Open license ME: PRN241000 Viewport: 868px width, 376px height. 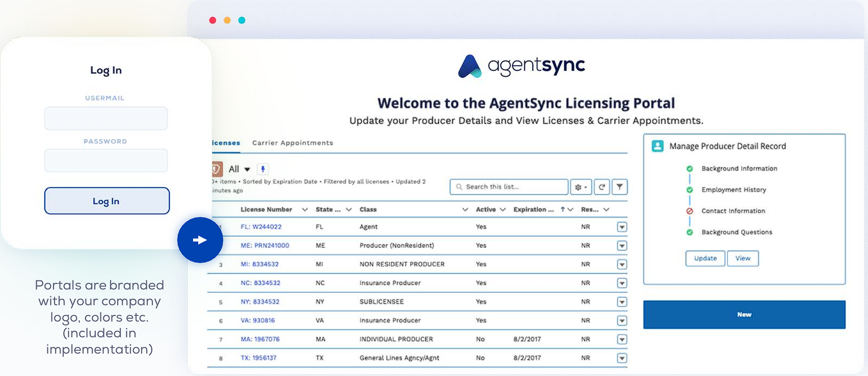pyautogui.click(x=265, y=246)
